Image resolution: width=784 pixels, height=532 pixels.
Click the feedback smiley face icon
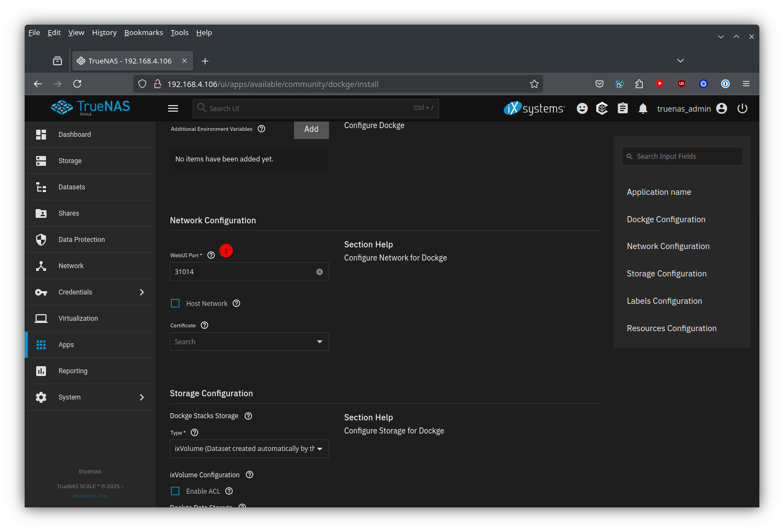(x=582, y=108)
